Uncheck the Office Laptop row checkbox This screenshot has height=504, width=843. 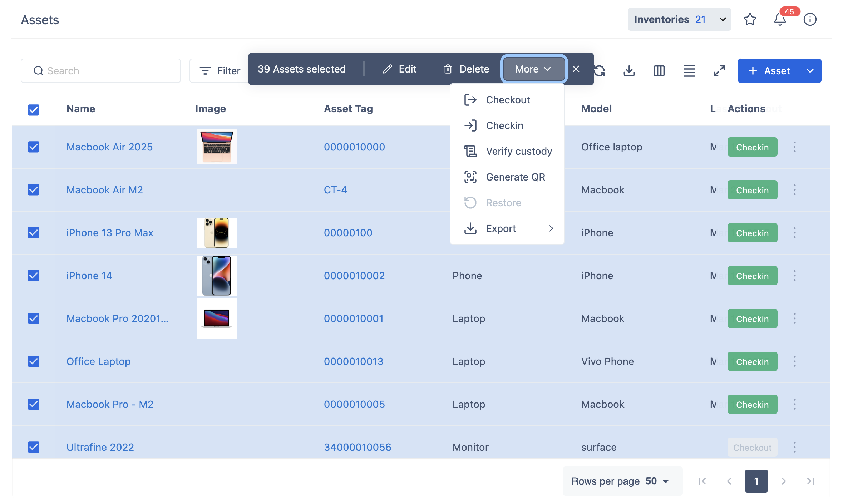point(34,361)
